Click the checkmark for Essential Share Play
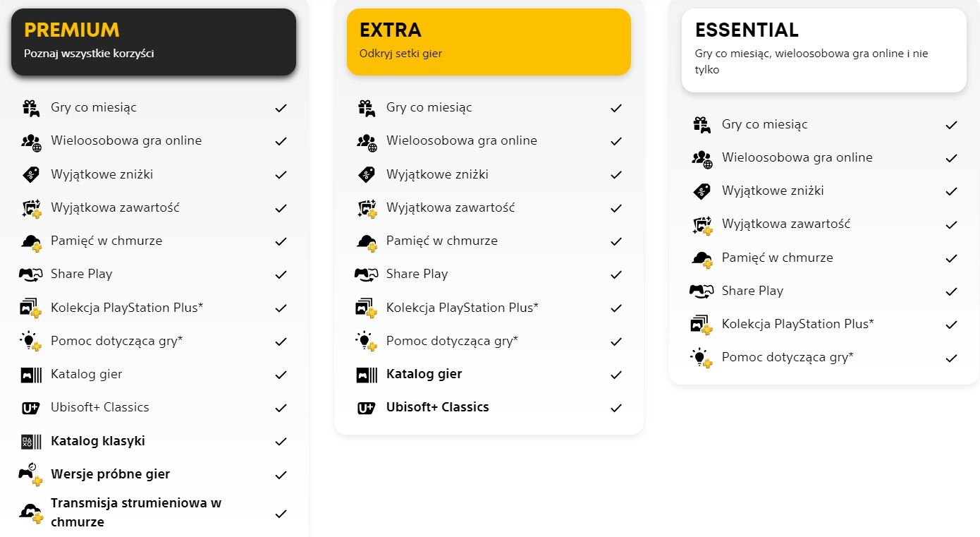 [x=952, y=291]
